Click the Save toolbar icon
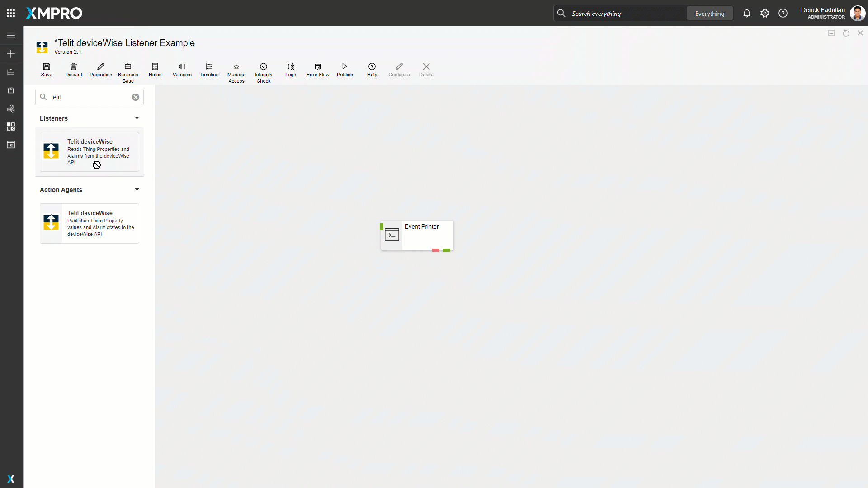 [x=47, y=70]
